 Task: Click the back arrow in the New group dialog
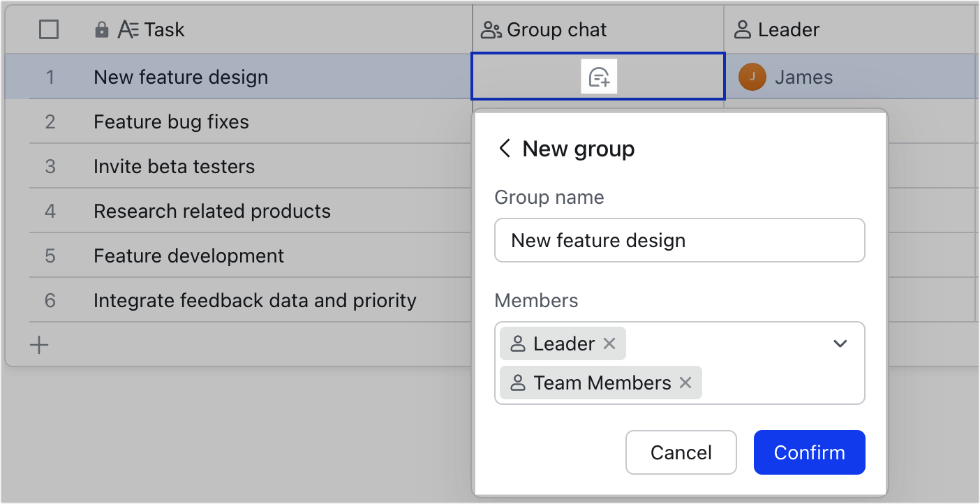point(503,148)
